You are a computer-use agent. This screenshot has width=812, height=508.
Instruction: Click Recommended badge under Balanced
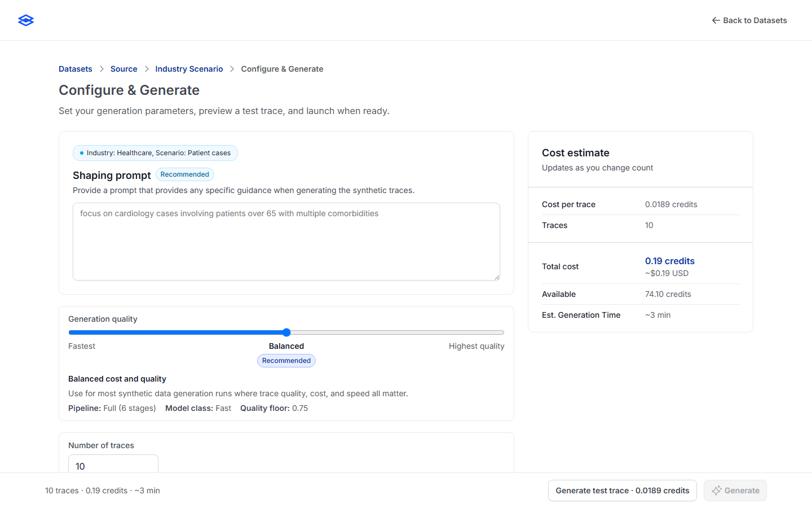pos(286,361)
